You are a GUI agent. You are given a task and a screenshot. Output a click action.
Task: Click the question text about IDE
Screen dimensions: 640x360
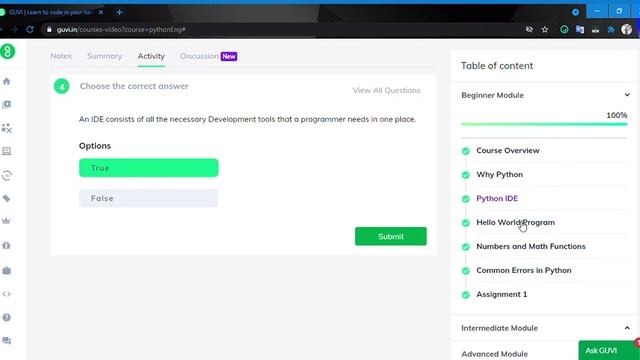[x=247, y=119]
